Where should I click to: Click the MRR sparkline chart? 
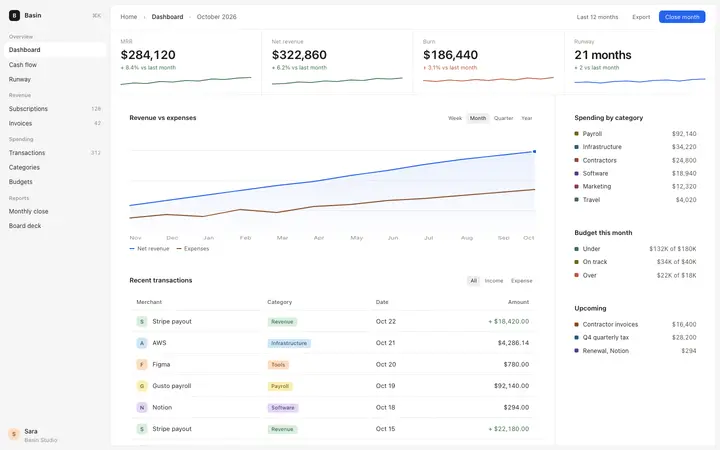point(186,81)
